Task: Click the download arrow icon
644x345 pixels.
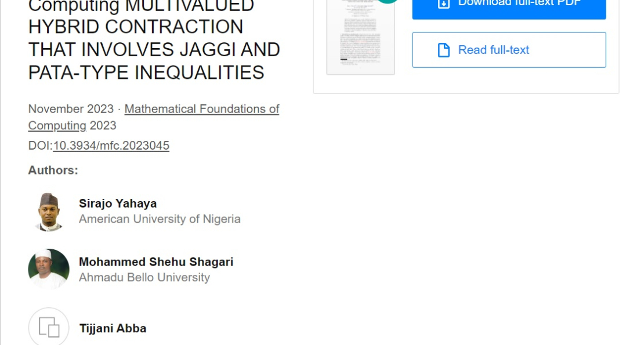Action: click(443, 3)
